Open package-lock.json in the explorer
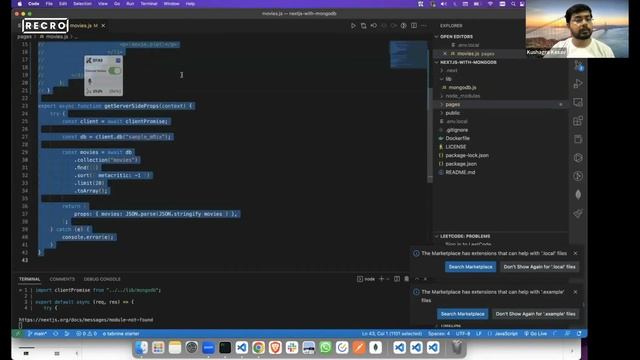The width and height of the screenshot is (640, 360). pos(467,156)
